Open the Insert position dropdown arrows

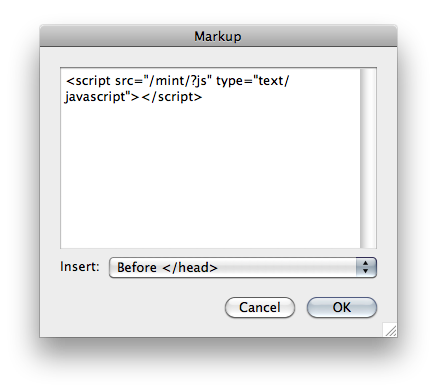(366, 267)
